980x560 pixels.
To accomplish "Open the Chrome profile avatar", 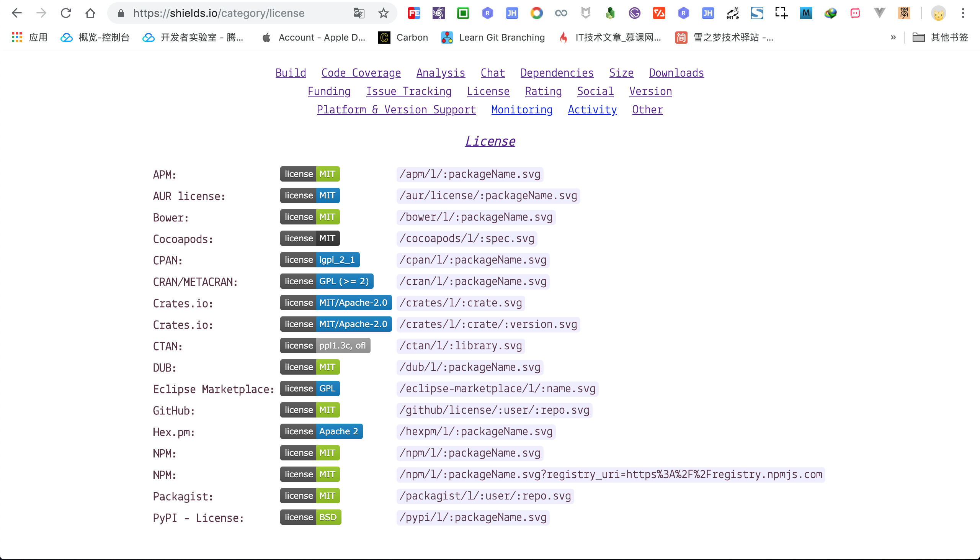I will click(x=938, y=13).
